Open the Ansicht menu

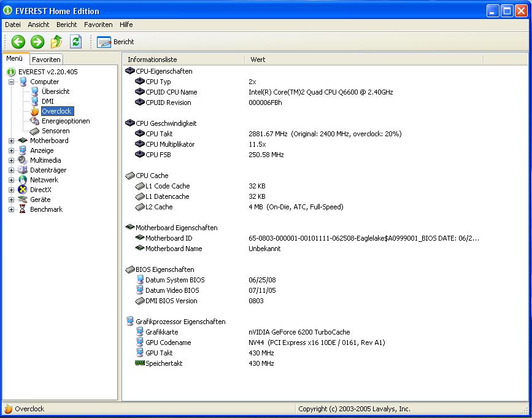[39, 25]
